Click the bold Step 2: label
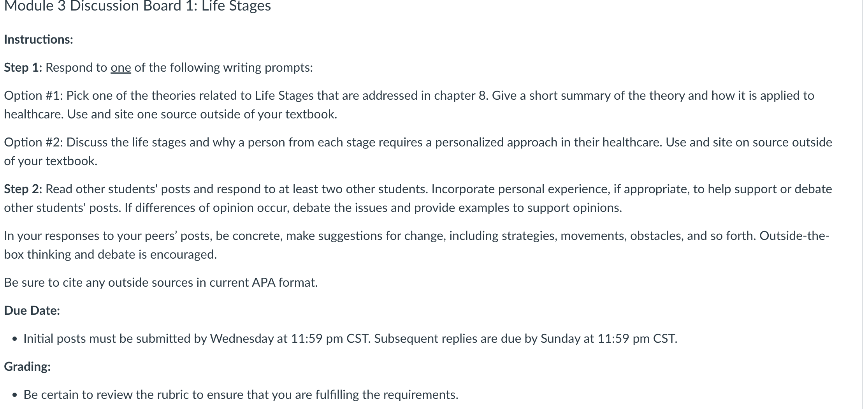This screenshot has width=868, height=409. tap(23, 189)
